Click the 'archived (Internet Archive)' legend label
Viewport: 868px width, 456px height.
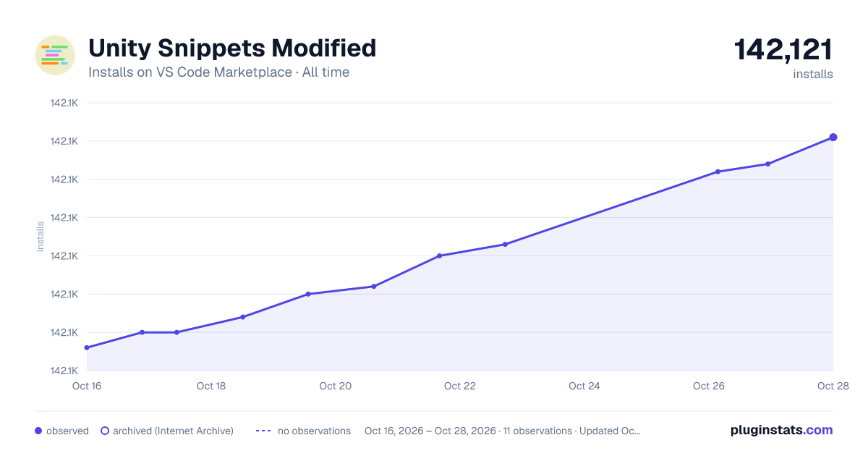pos(173,431)
